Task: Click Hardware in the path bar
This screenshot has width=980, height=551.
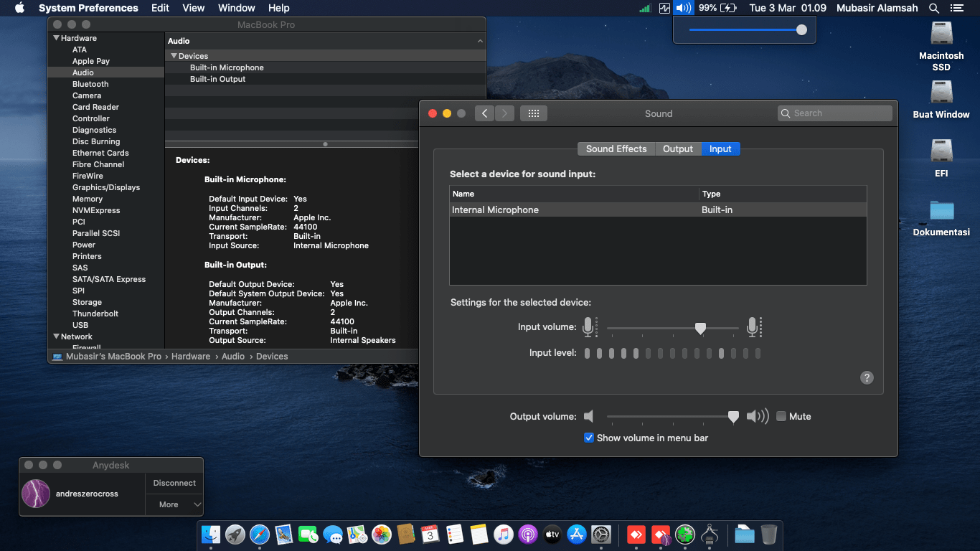Action: [190, 356]
